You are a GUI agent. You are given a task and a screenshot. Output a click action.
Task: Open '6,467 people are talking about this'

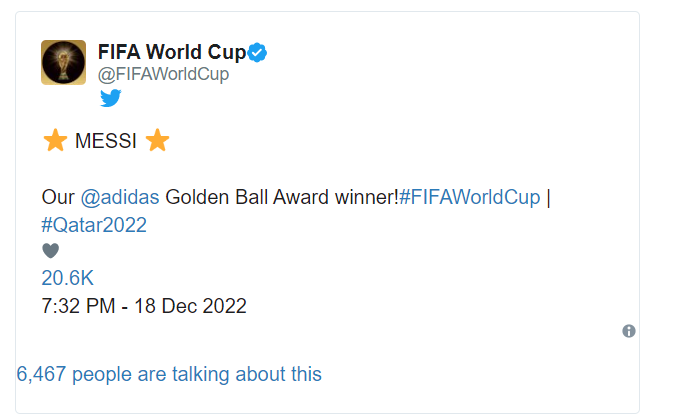(169, 374)
